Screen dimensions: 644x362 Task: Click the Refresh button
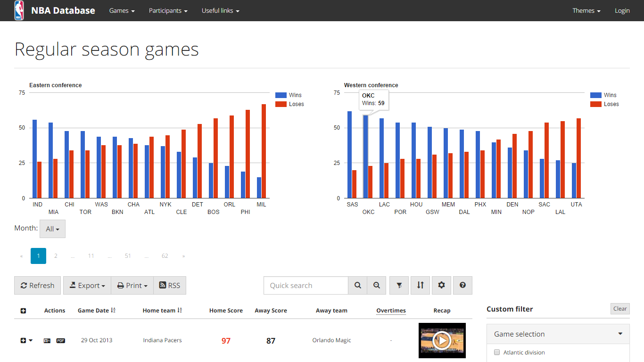click(x=38, y=285)
